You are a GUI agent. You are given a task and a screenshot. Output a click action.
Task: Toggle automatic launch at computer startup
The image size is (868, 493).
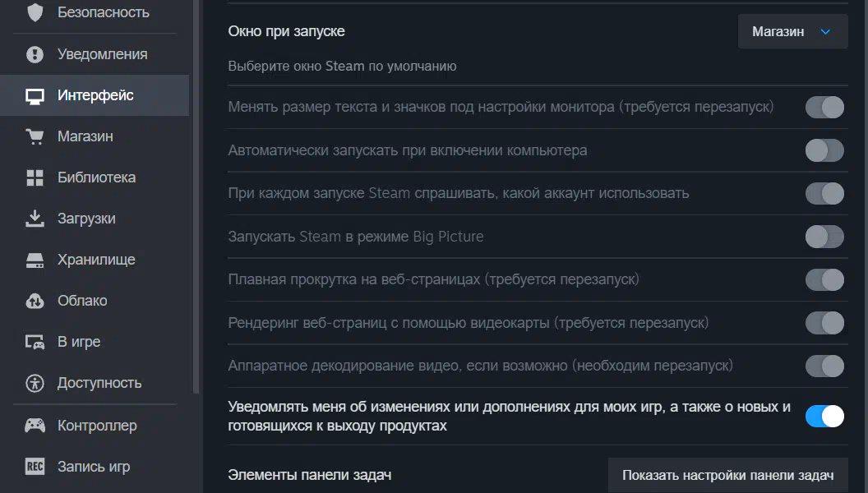click(824, 150)
